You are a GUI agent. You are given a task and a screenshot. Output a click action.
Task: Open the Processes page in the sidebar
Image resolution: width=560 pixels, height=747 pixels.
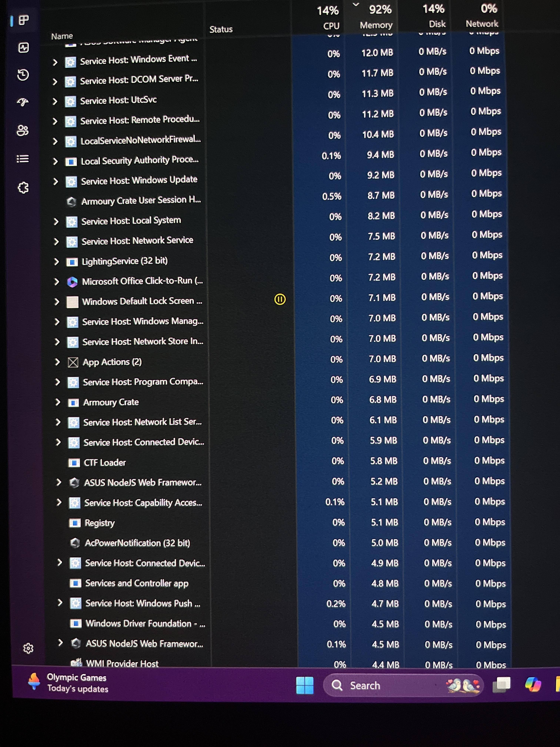(x=23, y=20)
